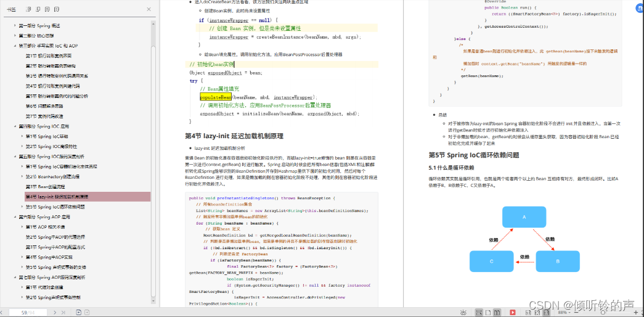
Task: Expand 第2节 BeanFactory创建流程 arrow
Action: pos(22,176)
